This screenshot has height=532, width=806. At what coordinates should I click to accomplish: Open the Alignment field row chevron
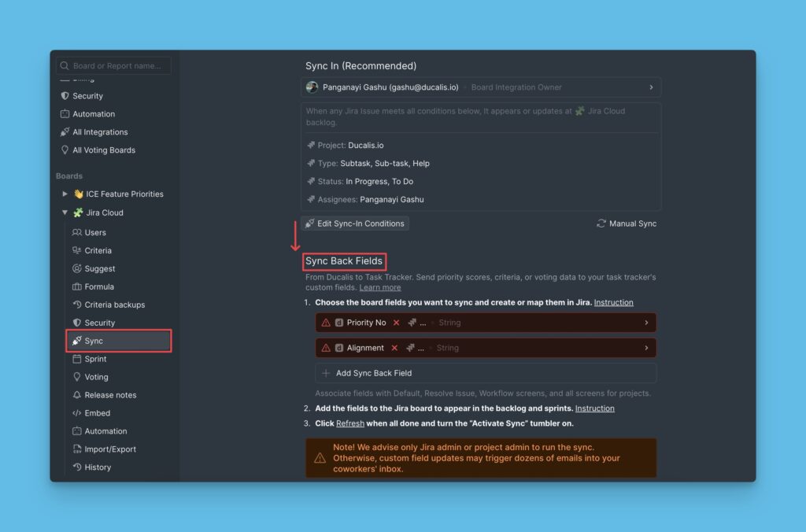point(646,348)
